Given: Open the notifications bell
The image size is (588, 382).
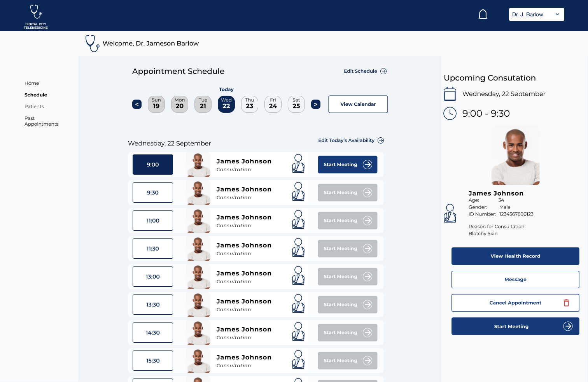Looking at the screenshot, I should 483,15.
